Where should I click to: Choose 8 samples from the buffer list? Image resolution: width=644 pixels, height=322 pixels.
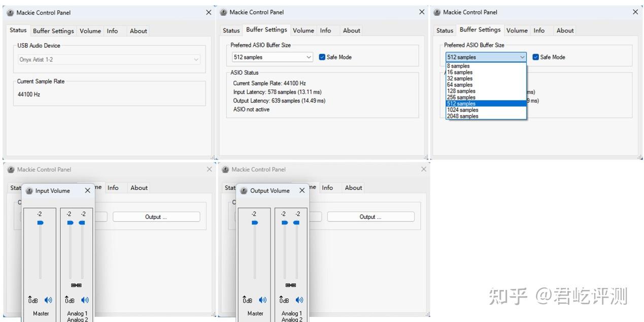point(486,66)
